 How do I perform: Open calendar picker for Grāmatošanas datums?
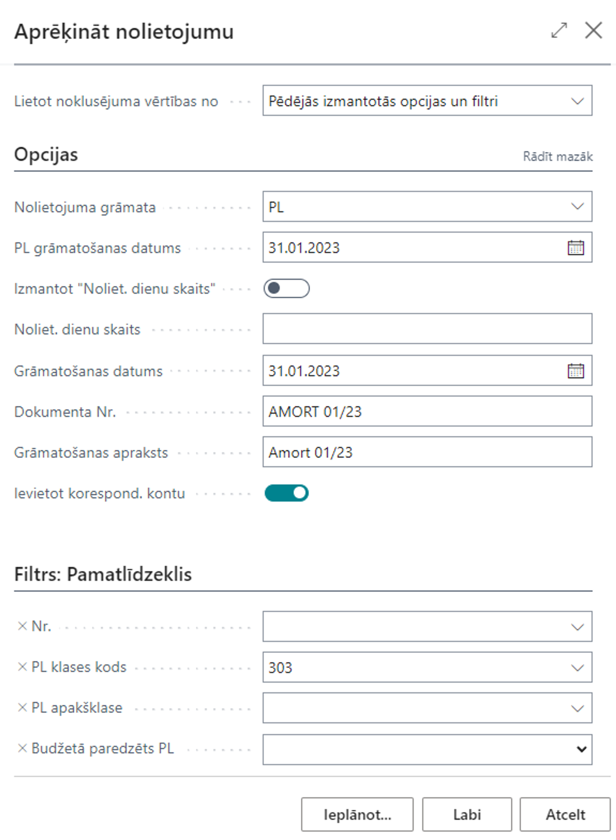[575, 371]
